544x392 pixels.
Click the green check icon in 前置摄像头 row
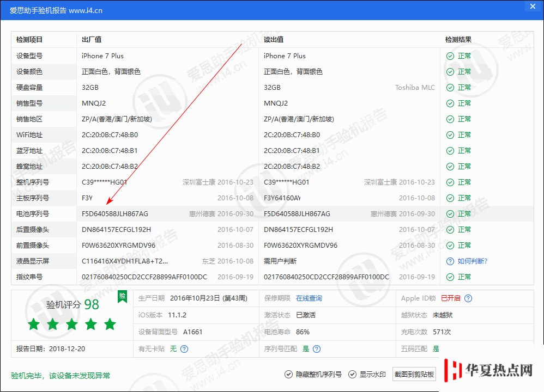tap(450, 246)
